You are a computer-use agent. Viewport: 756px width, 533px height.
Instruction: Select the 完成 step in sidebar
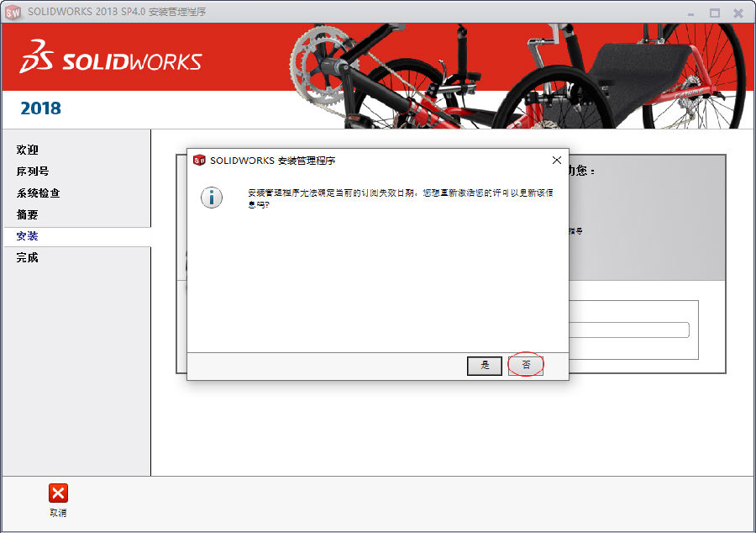pos(27,257)
